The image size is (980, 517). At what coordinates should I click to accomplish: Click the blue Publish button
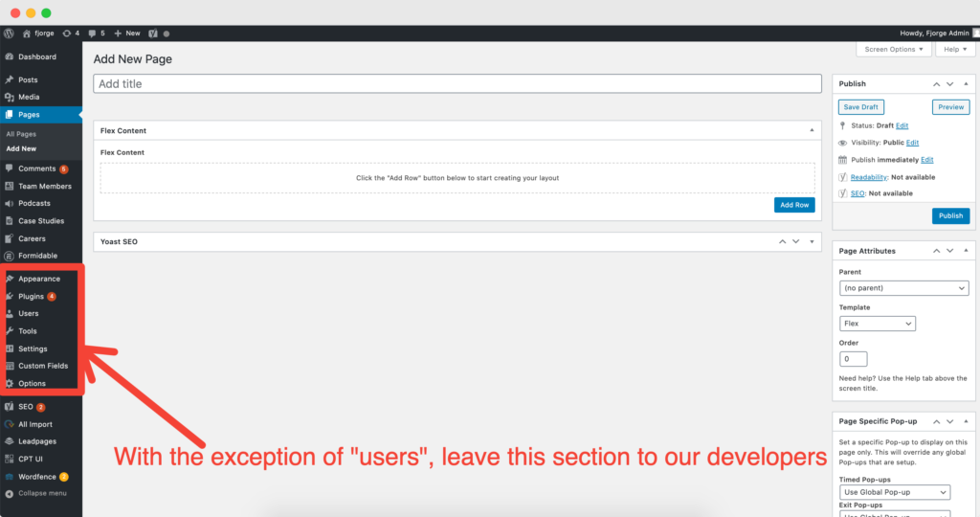(x=950, y=215)
